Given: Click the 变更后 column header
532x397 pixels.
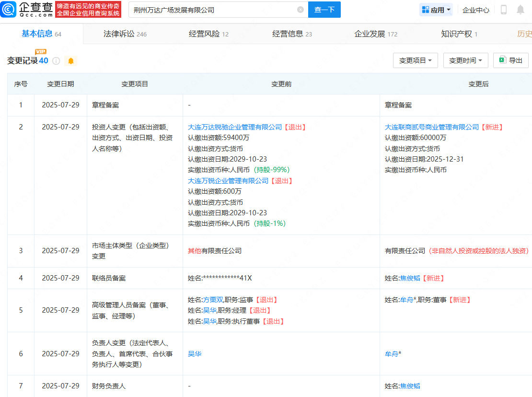Looking at the screenshot, I should click(x=478, y=84).
